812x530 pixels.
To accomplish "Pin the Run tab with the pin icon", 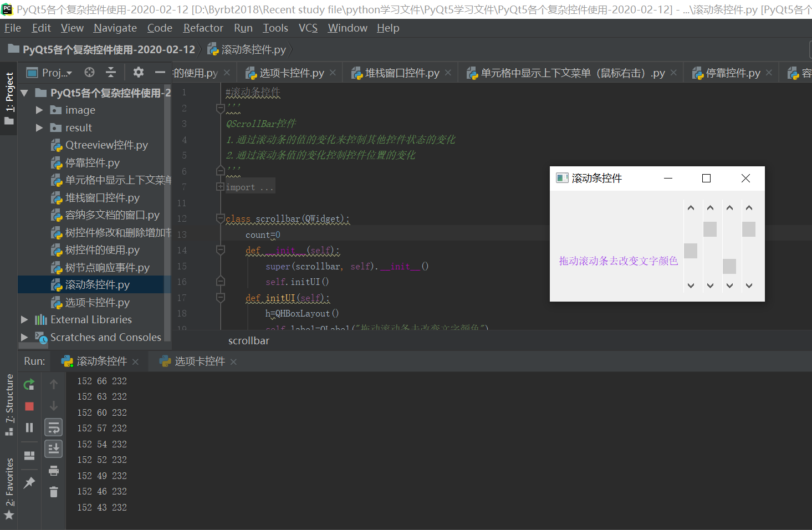I will click(x=29, y=483).
